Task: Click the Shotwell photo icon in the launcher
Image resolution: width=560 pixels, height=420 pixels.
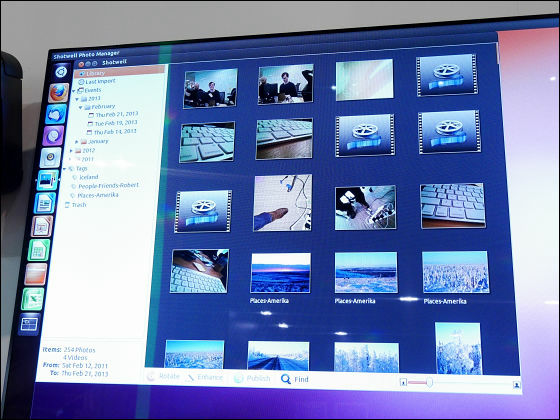Action: (x=48, y=180)
